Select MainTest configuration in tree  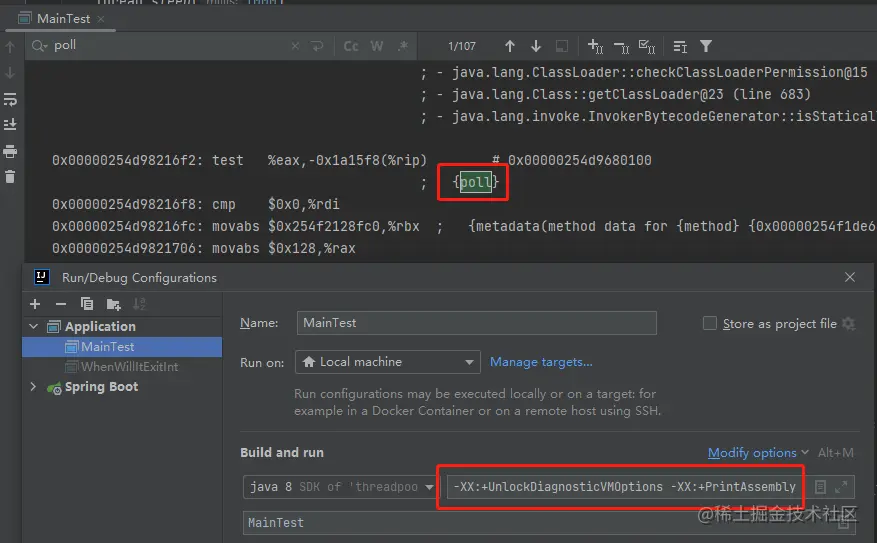click(122, 347)
